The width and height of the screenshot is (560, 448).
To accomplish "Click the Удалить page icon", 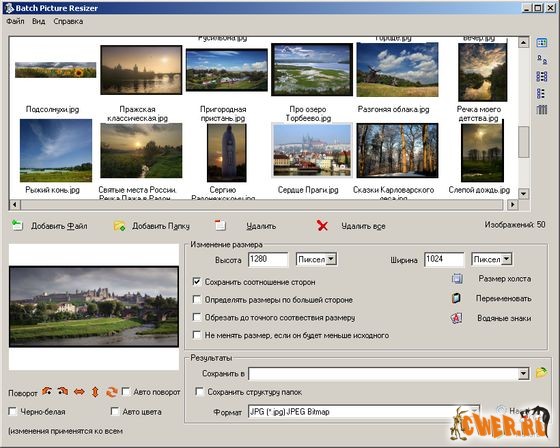I will pyautogui.click(x=220, y=225).
